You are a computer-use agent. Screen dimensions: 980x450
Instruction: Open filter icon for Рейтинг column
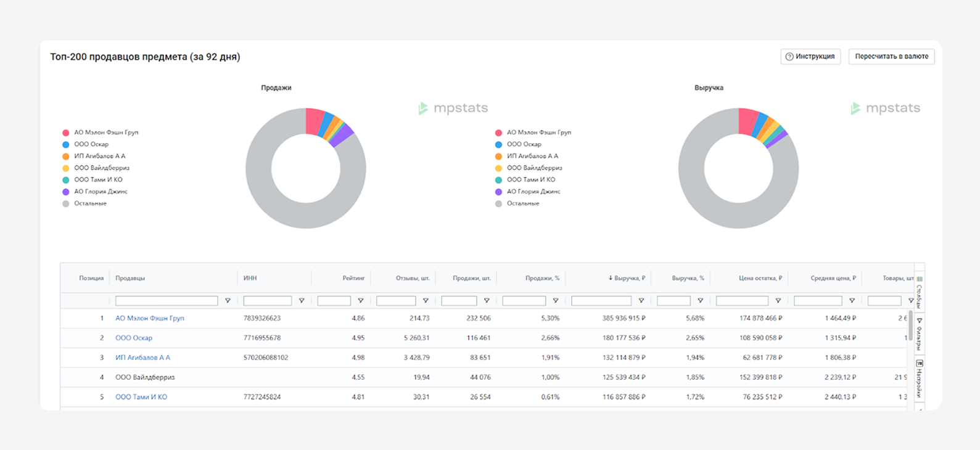[361, 301]
